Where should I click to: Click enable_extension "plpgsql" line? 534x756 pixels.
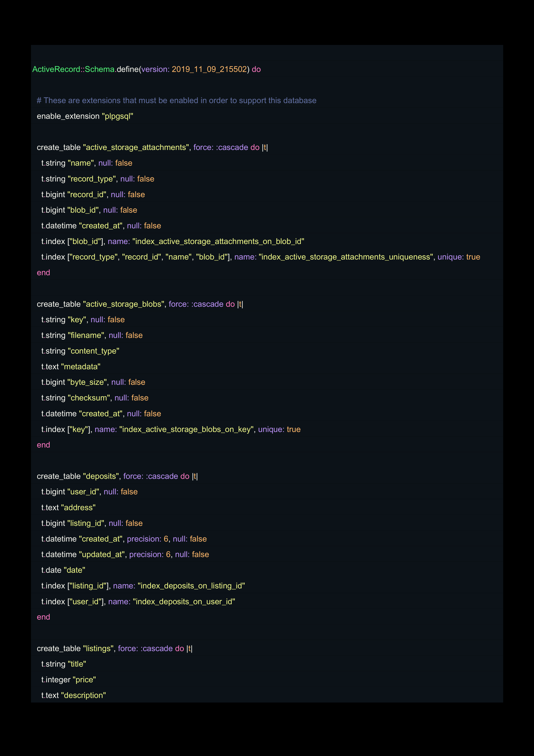(x=85, y=116)
